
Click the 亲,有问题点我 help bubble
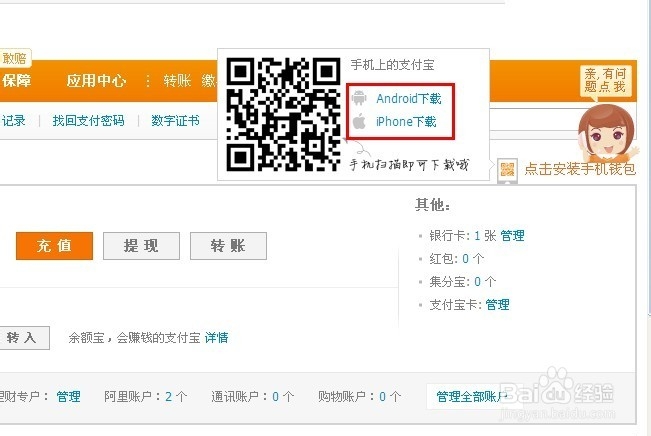[605, 80]
